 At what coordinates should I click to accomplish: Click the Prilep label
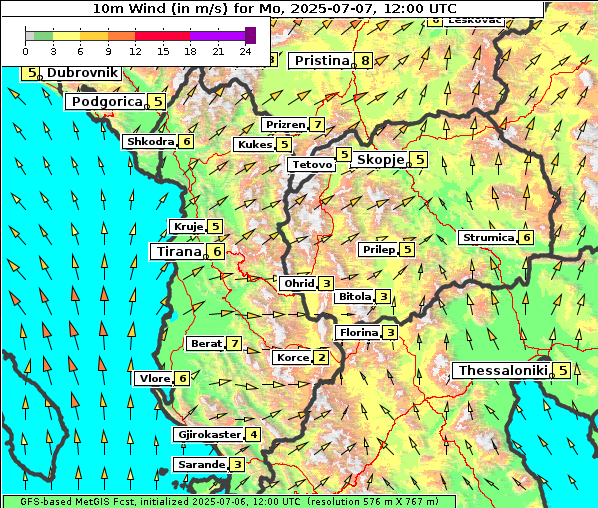[x=379, y=249]
